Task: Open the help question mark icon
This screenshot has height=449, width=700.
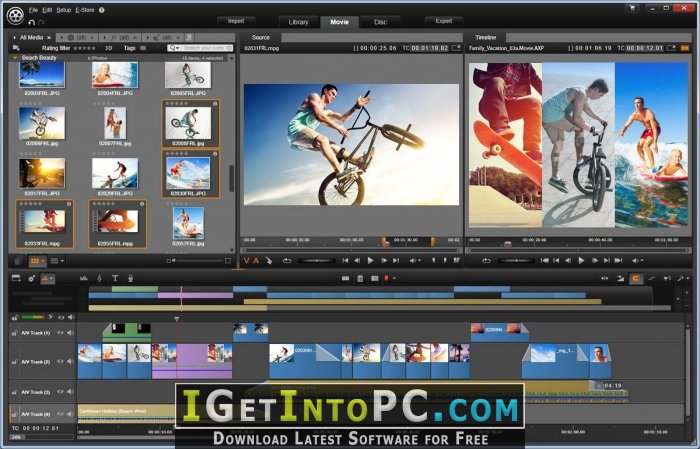Action: tap(102, 10)
